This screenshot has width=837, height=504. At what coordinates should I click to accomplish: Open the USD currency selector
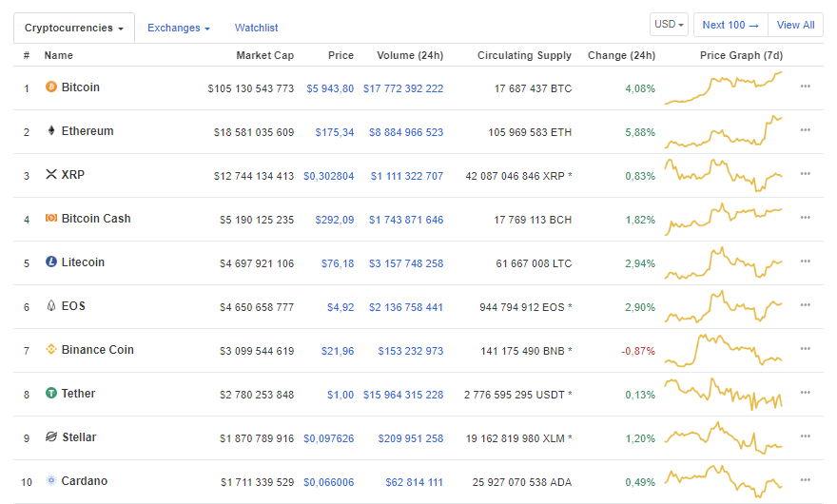669,25
